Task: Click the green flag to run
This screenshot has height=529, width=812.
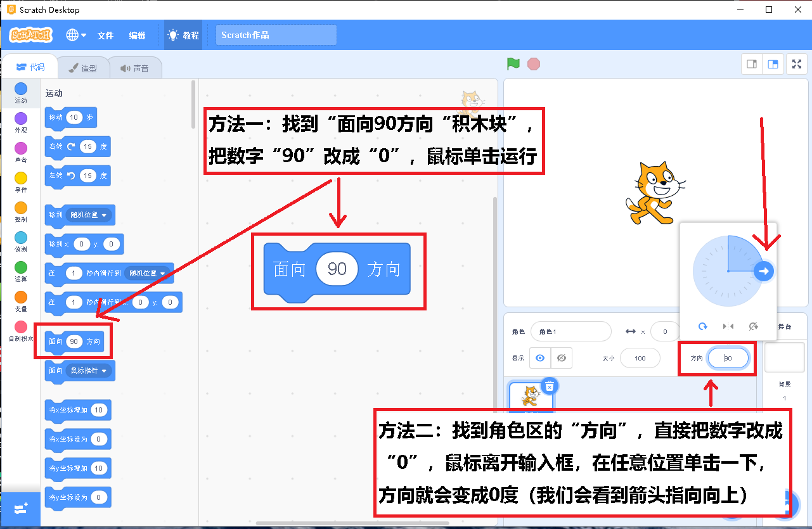Action: [x=513, y=64]
